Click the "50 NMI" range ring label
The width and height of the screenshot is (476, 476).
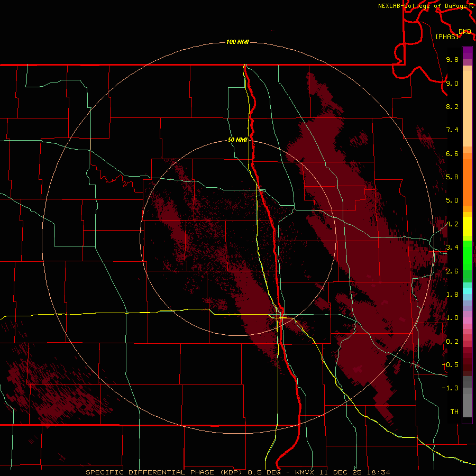pos(237,140)
